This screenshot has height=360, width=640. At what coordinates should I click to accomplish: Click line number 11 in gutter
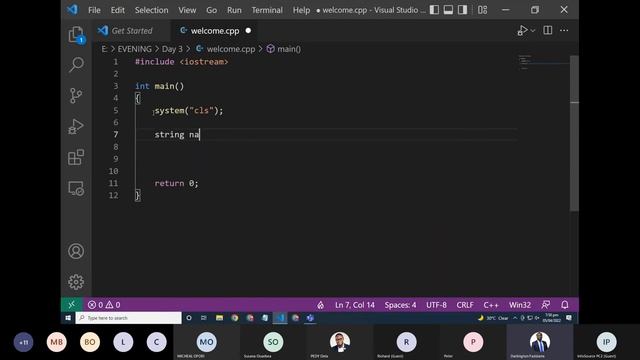click(113, 183)
